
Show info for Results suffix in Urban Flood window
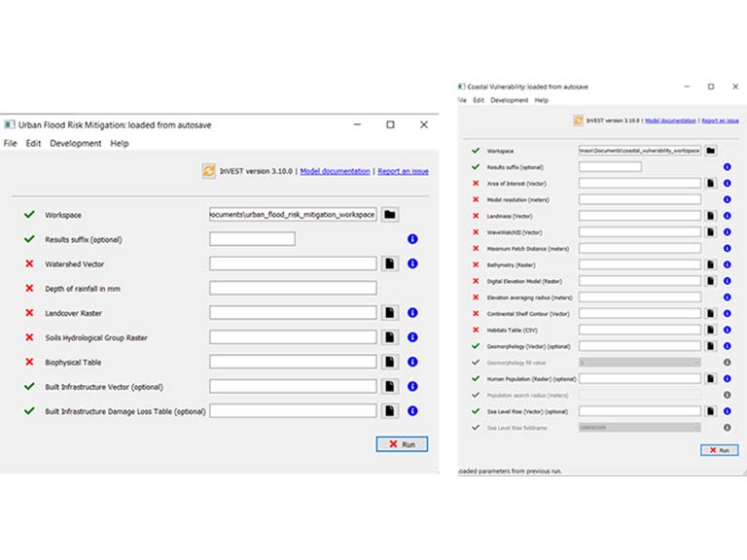412,239
